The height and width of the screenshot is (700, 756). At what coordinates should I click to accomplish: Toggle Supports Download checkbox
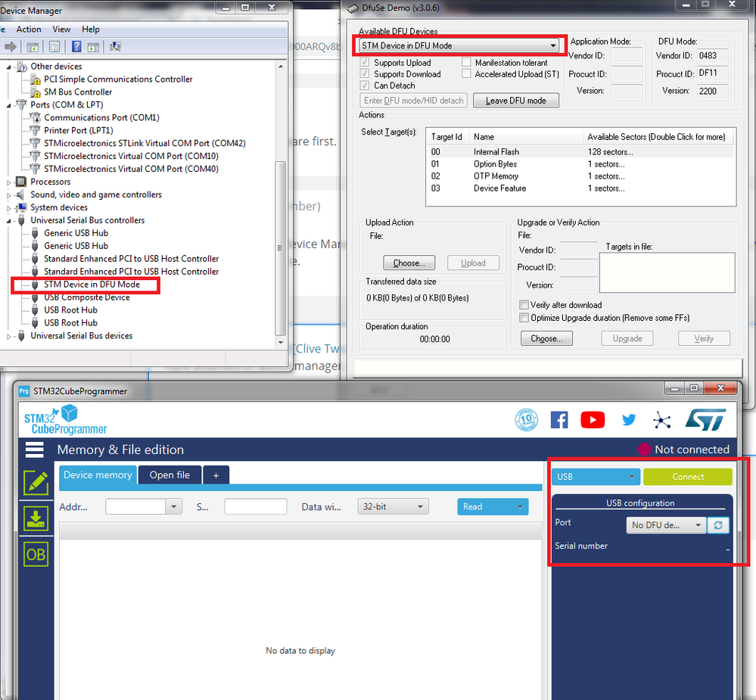[x=365, y=73]
